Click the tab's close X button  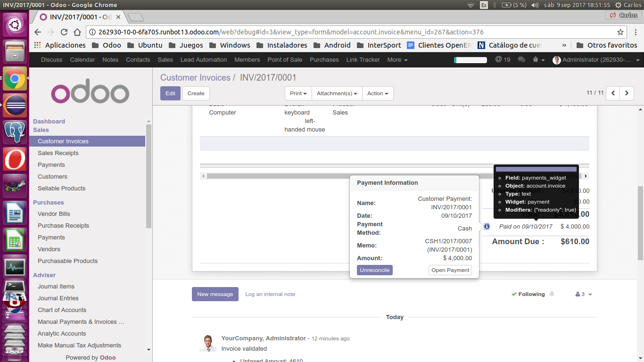[118, 17]
